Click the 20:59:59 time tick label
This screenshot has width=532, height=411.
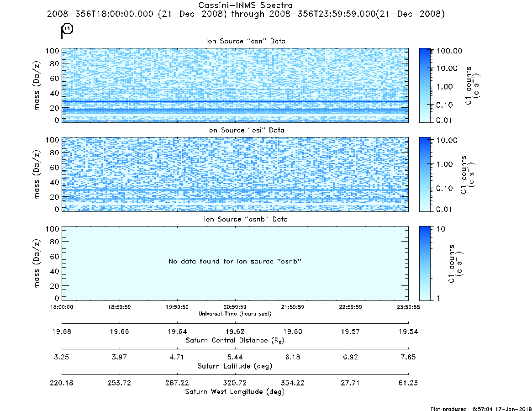pos(235,307)
